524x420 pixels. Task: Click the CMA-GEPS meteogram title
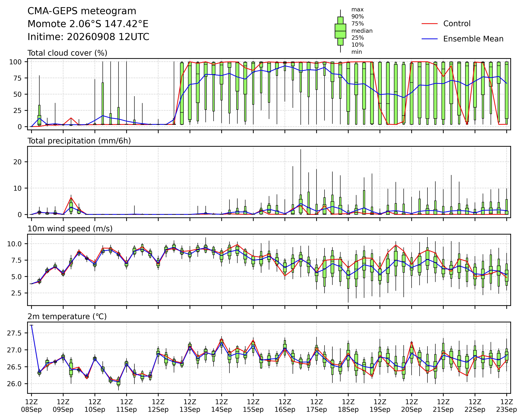82,11
